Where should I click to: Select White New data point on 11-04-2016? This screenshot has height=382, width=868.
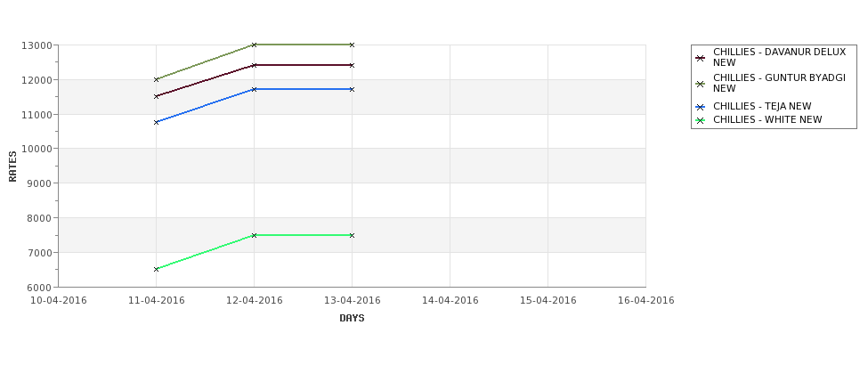click(156, 269)
